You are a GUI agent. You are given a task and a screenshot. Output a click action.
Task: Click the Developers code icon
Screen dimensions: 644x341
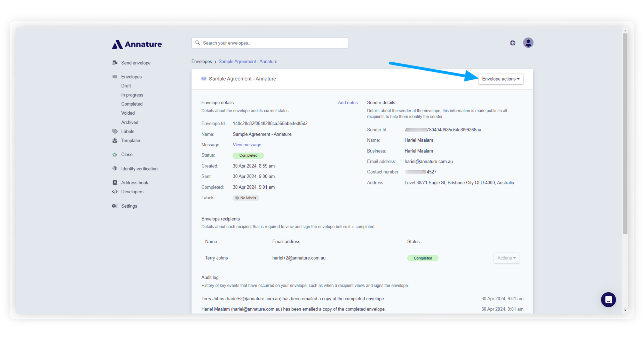click(x=115, y=192)
